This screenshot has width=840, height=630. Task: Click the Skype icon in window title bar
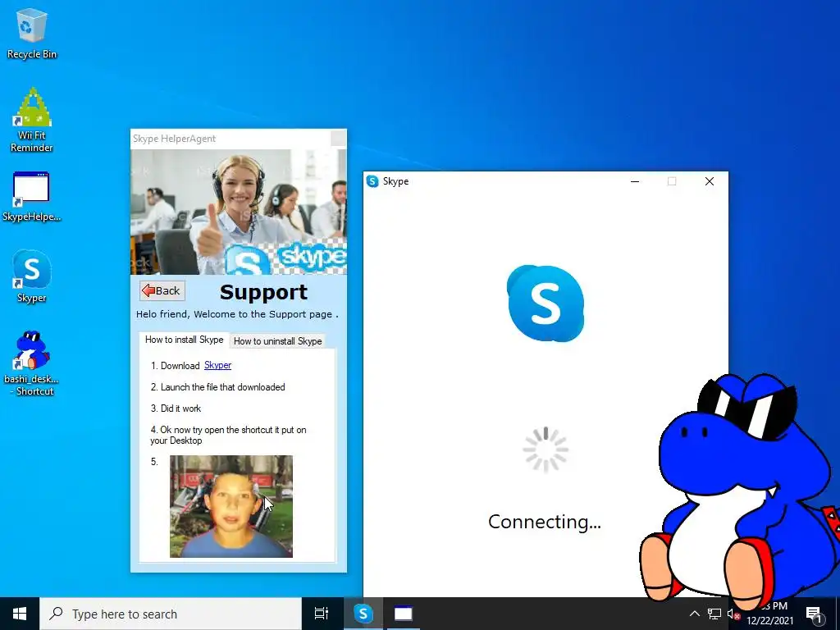372,181
